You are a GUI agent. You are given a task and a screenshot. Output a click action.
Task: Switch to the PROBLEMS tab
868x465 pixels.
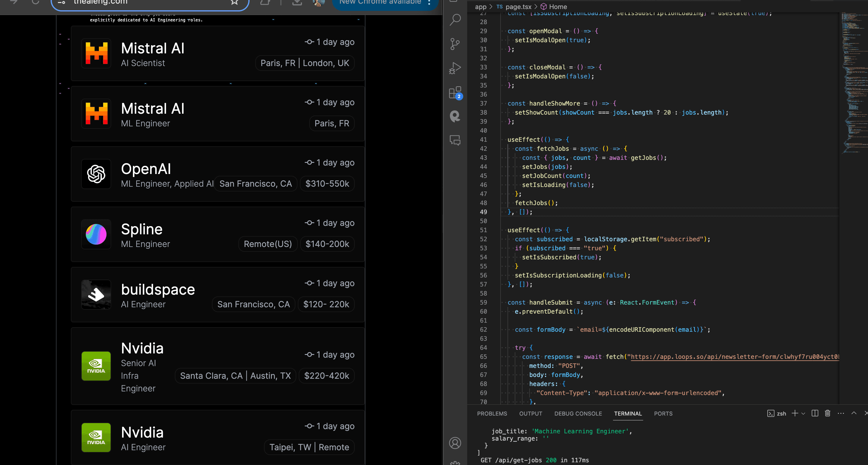pos(492,414)
